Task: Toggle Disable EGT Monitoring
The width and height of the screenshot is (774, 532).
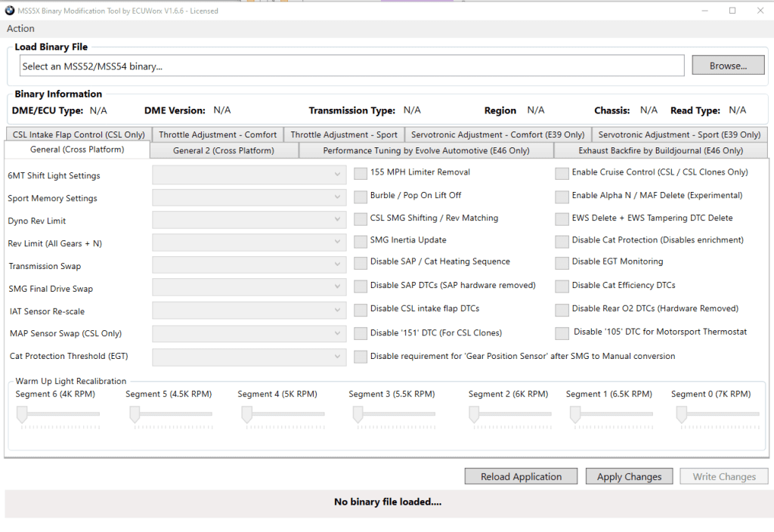Action: (562, 263)
